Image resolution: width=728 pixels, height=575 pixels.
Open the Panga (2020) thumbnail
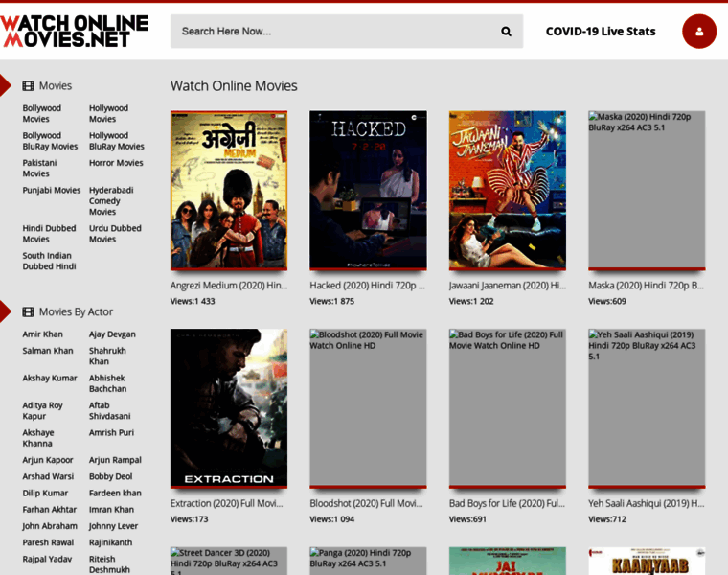368,561
